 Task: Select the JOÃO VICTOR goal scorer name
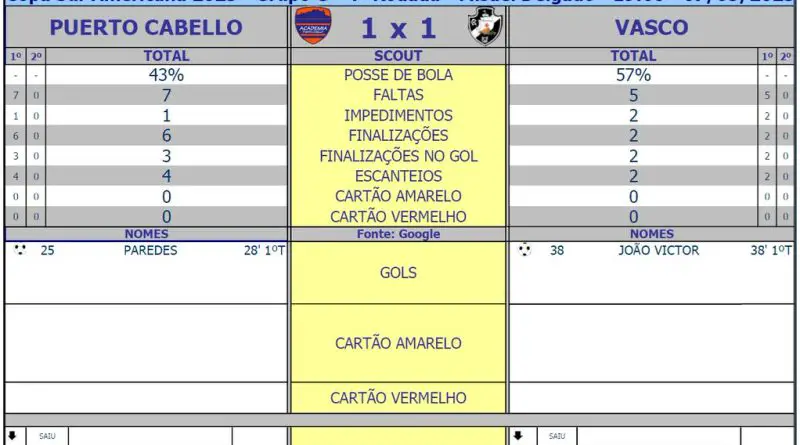coord(659,251)
